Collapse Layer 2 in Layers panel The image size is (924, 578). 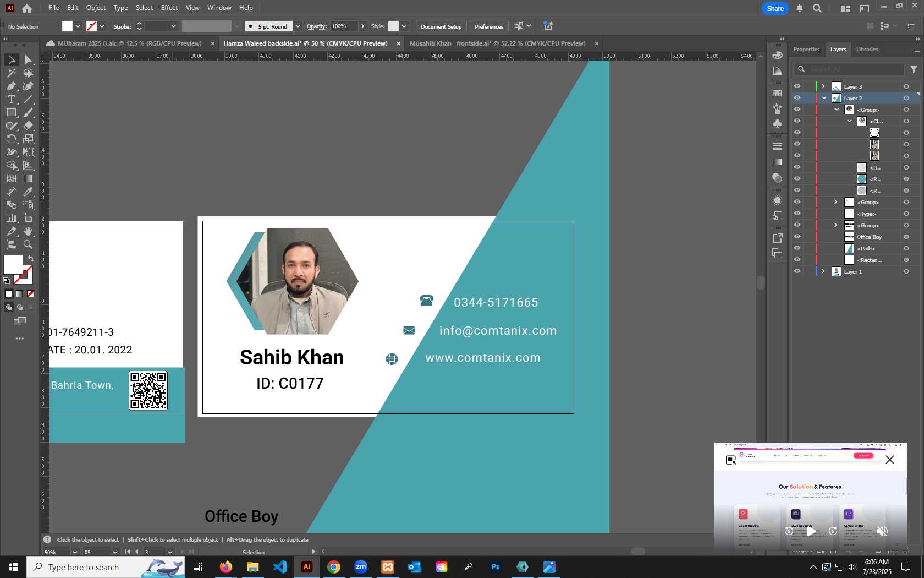coord(824,98)
